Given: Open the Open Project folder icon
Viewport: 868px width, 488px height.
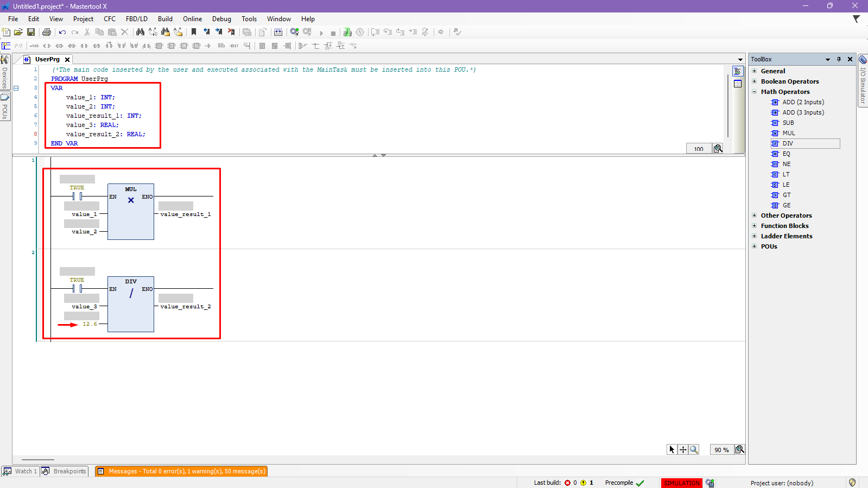Looking at the screenshot, I should (18, 33).
